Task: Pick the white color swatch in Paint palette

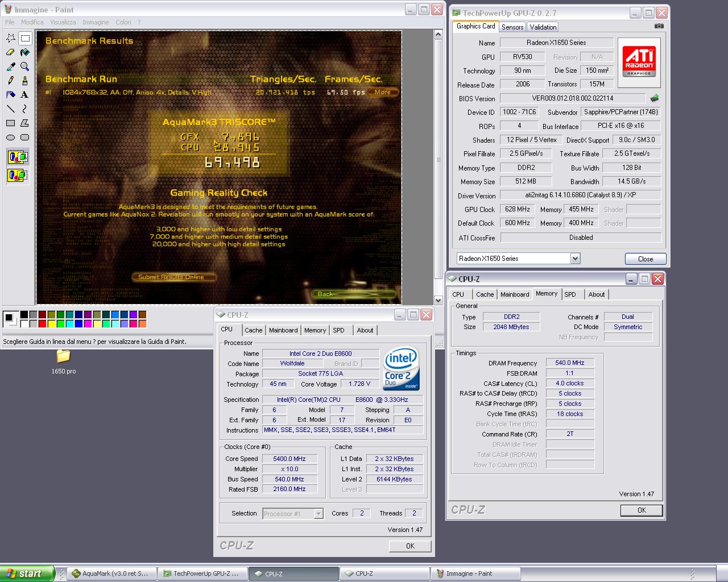Action: (24, 324)
